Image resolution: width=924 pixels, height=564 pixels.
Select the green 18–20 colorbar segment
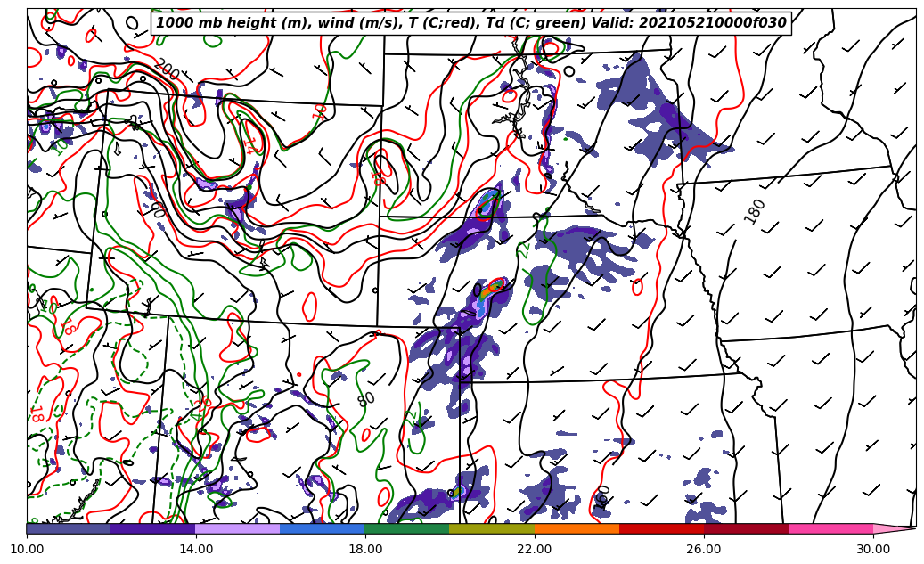click(x=407, y=528)
